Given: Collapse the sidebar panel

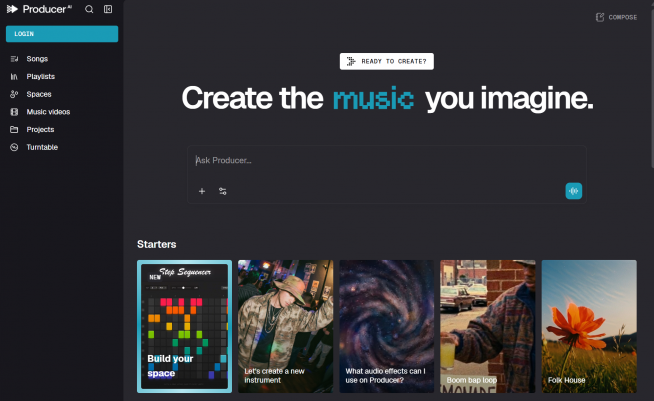Looking at the screenshot, I should click(108, 9).
